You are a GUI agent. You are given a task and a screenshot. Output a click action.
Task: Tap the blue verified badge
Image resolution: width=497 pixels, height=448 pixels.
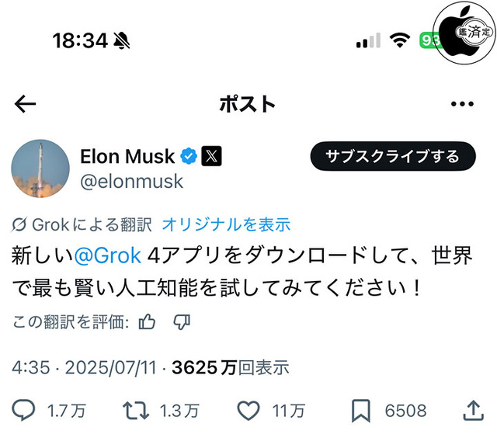[188, 156]
